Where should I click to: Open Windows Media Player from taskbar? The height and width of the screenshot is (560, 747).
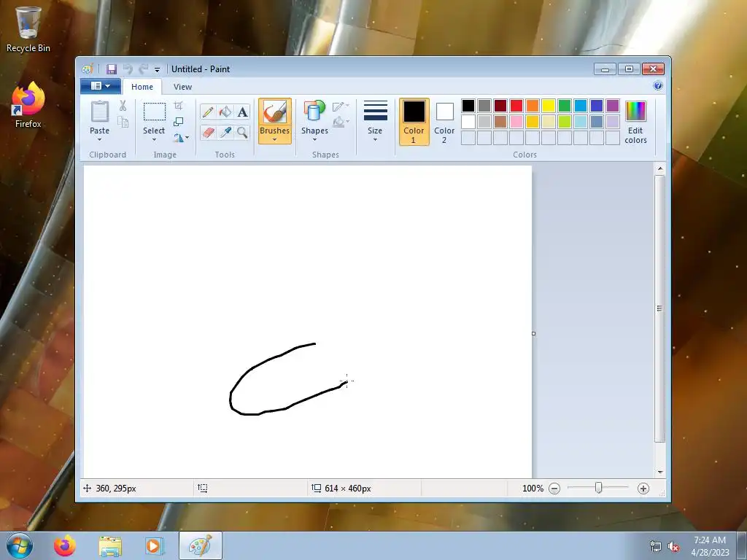click(x=154, y=545)
